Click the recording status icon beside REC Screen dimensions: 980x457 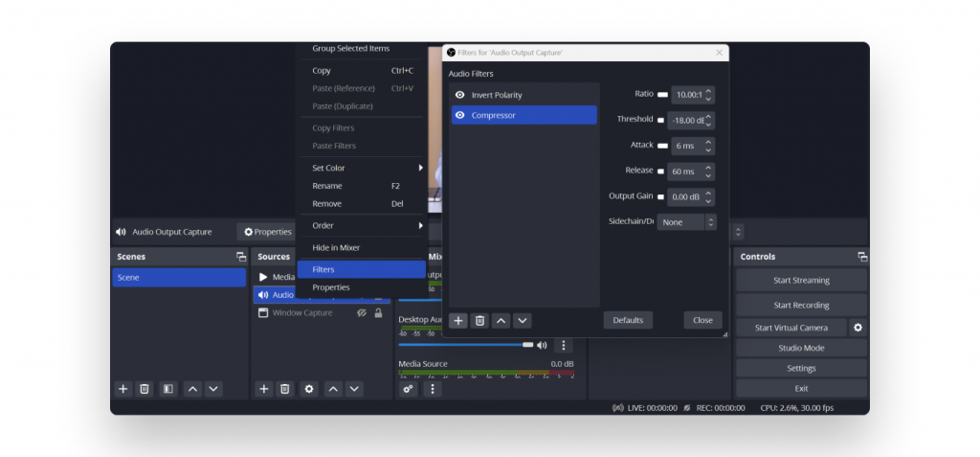click(x=687, y=407)
